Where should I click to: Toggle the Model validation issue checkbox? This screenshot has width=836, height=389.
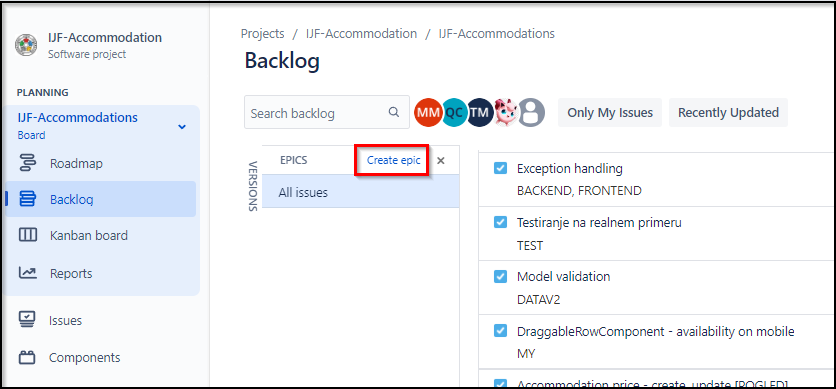500,277
